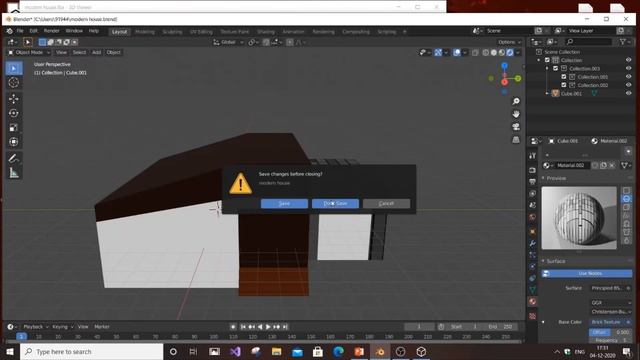Select the Move tool

(13, 99)
